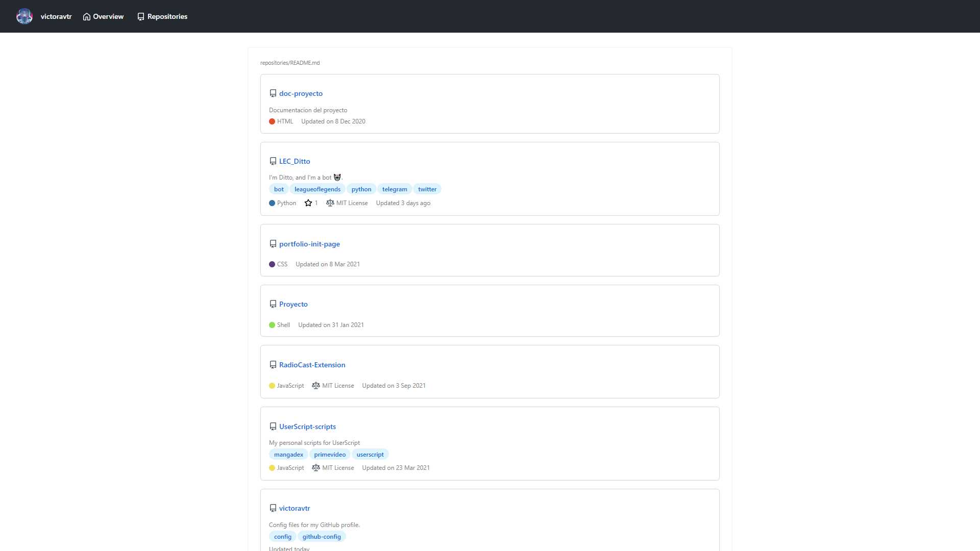Open the doc-proyecto repository link
980x551 pixels.
pos(301,93)
